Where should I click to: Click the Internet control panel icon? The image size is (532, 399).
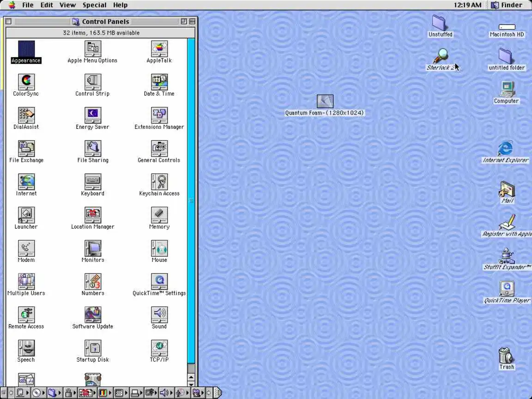click(x=26, y=182)
